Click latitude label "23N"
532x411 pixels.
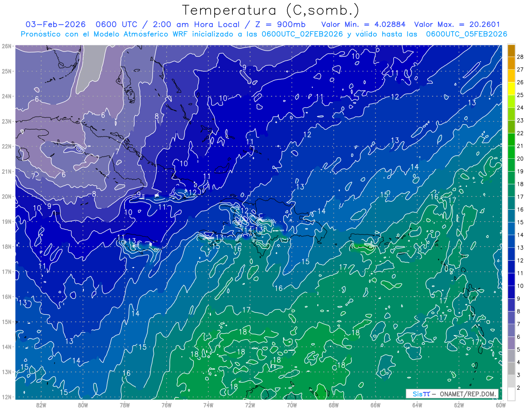tap(7, 121)
